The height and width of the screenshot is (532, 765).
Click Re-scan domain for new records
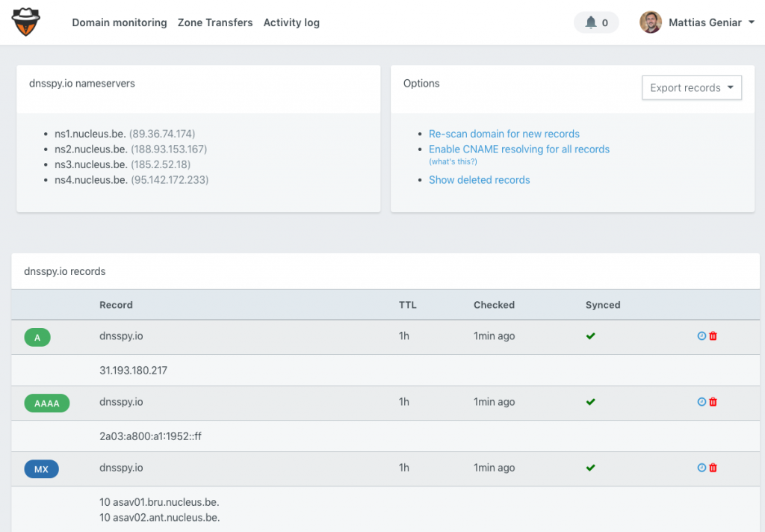click(504, 134)
